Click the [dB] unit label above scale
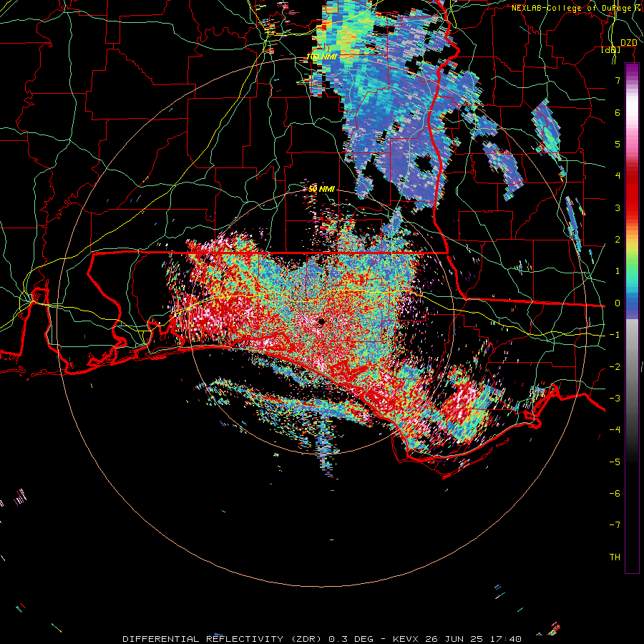 (611, 50)
